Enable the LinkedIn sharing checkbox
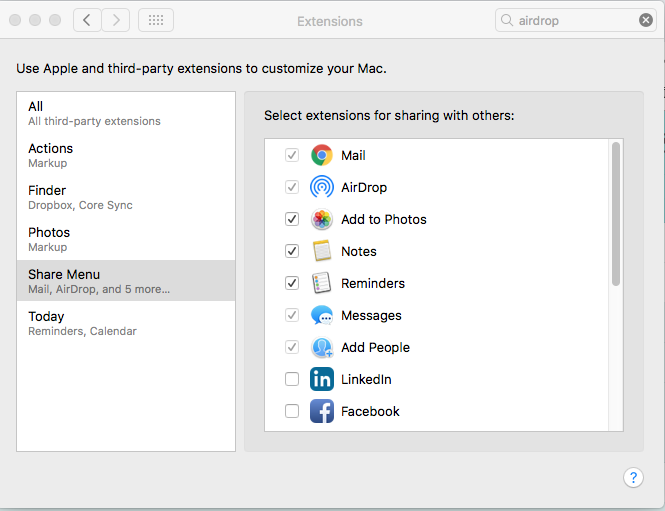Viewport: 665px width, 511px height. click(292, 379)
